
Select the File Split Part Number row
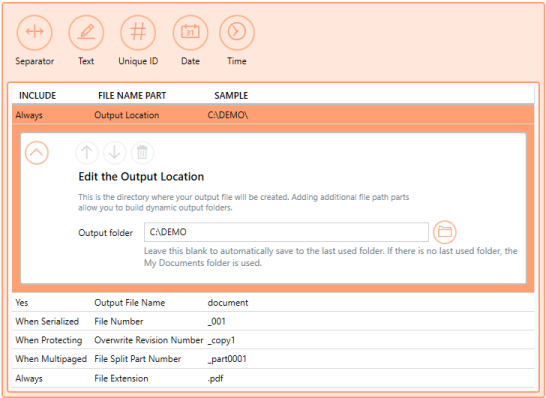pos(273,359)
